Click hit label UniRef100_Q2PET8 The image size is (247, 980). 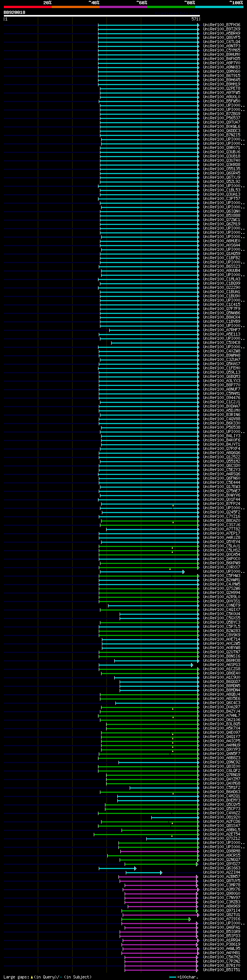[222, 88]
